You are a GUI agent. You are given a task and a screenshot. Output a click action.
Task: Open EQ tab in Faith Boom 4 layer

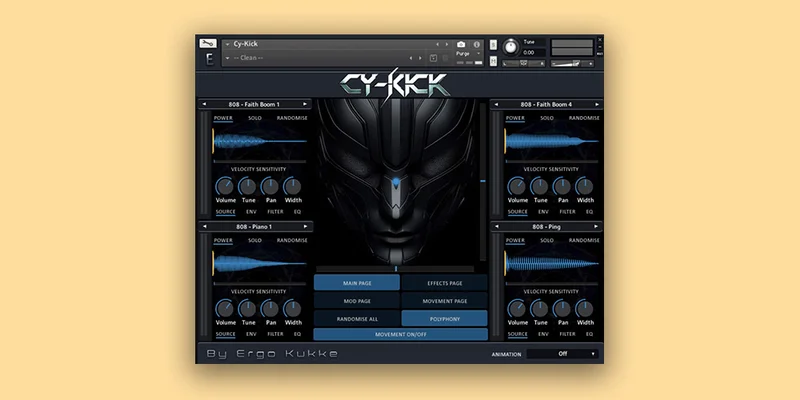click(x=589, y=212)
